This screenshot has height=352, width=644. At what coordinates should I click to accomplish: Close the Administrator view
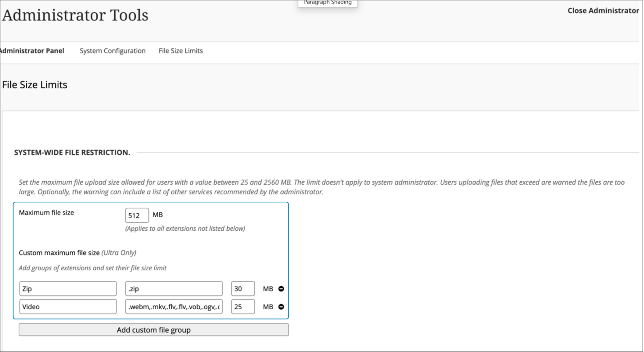point(603,11)
